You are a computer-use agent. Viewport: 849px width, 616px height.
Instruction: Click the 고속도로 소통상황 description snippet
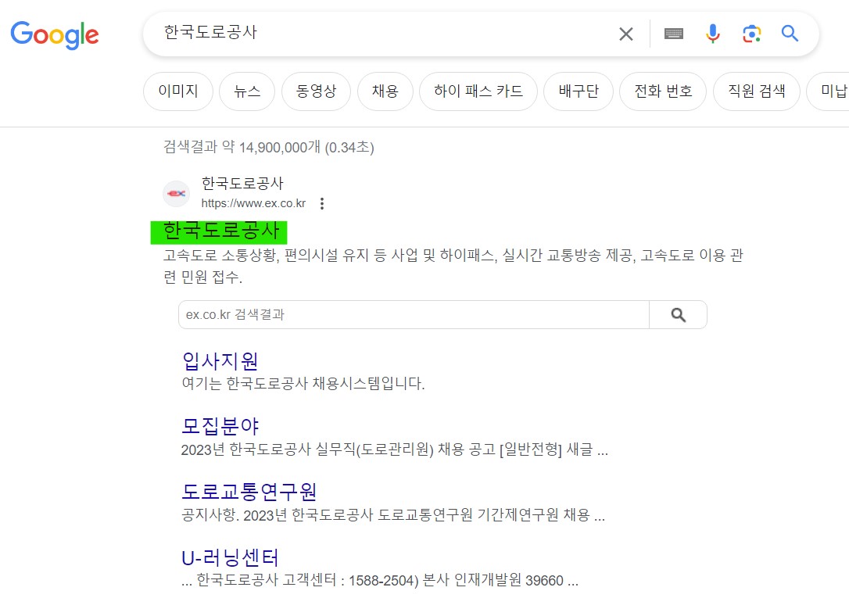[x=453, y=266]
